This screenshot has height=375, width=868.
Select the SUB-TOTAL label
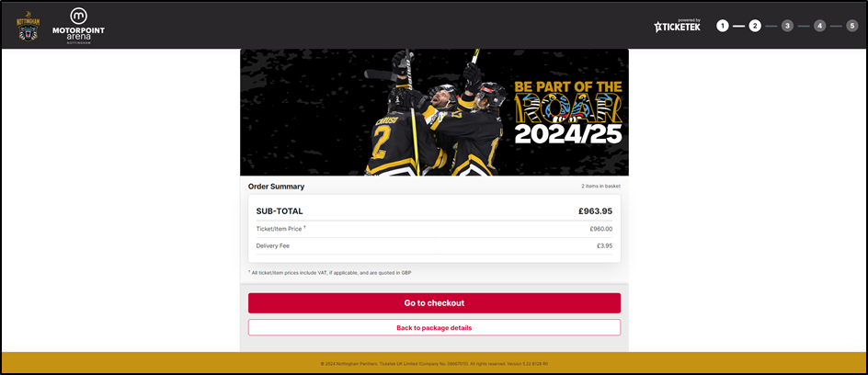(279, 211)
